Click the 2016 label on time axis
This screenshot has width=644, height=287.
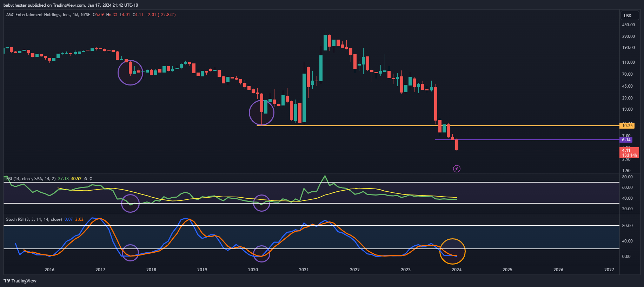pos(49,270)
